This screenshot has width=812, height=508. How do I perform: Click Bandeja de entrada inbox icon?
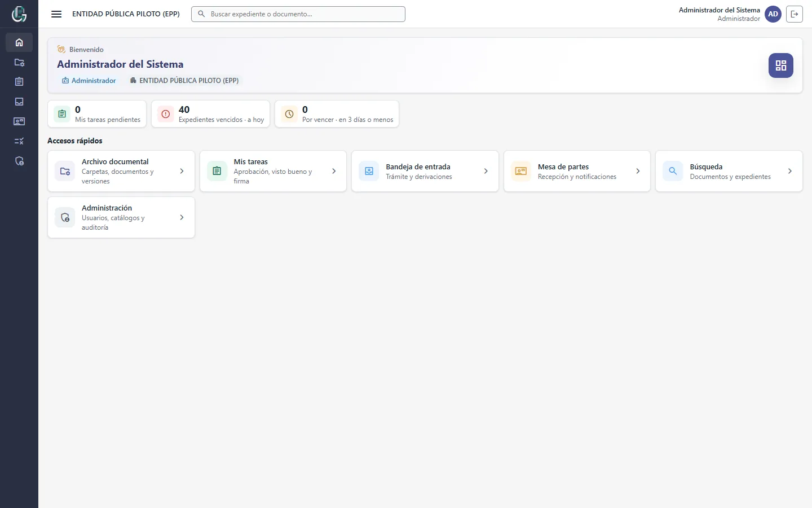[x=369, y=171]
